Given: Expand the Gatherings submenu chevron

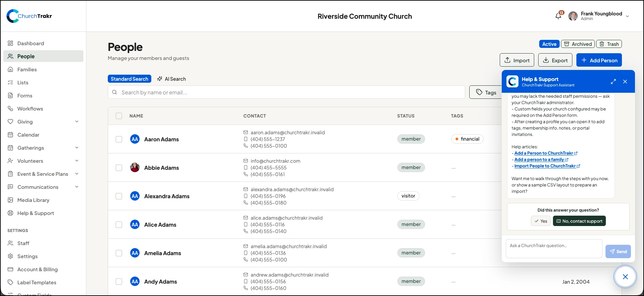Looking at the screenshot, I should [x=77, y=148].
